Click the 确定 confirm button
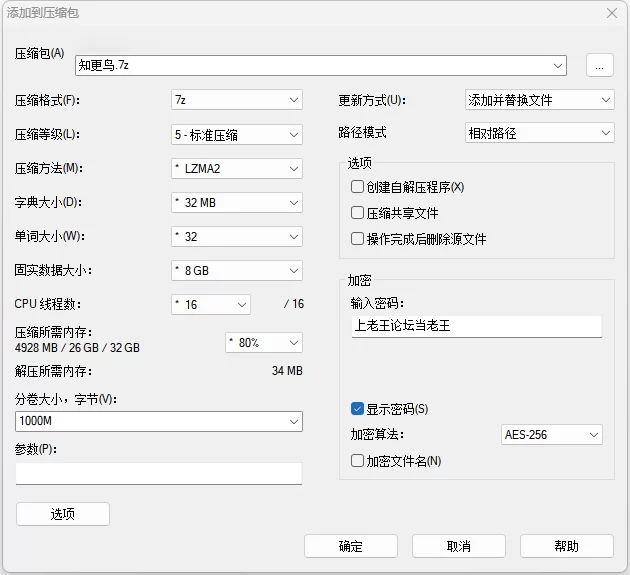This screenshot has width=630, height=575. [351, 546]
